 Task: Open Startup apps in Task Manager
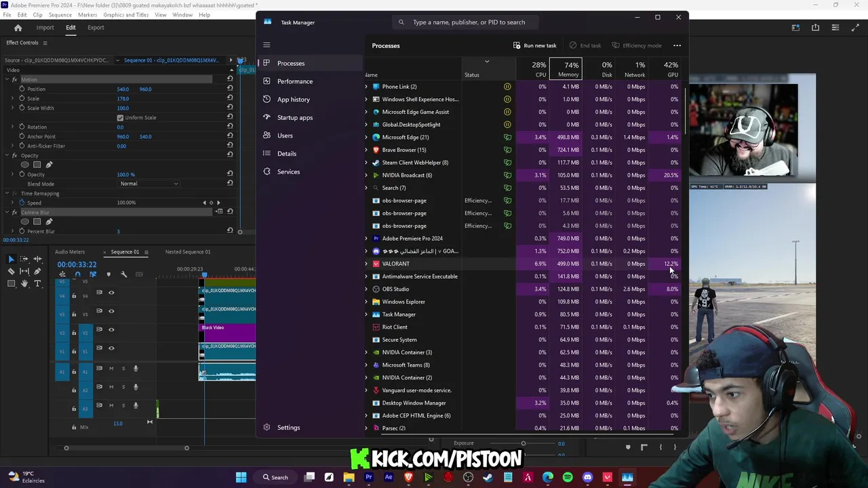tap(310, 117)
